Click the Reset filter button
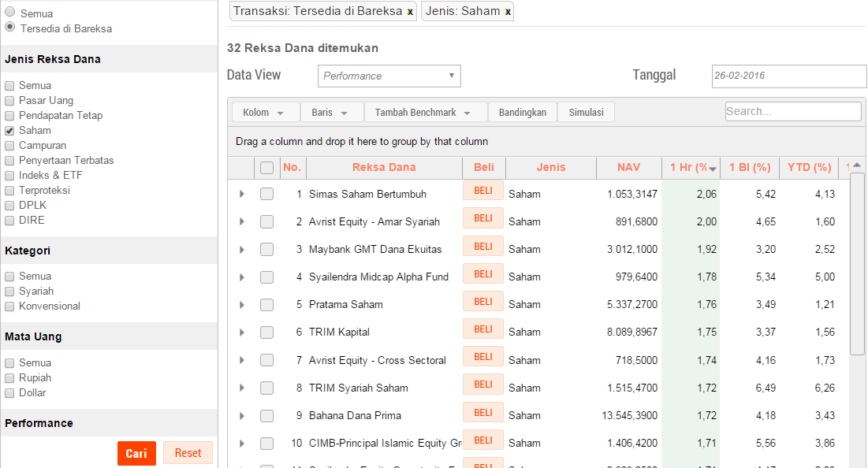This screenshot has height=468, width=868. pyautogui.click(x=188, y=453)
